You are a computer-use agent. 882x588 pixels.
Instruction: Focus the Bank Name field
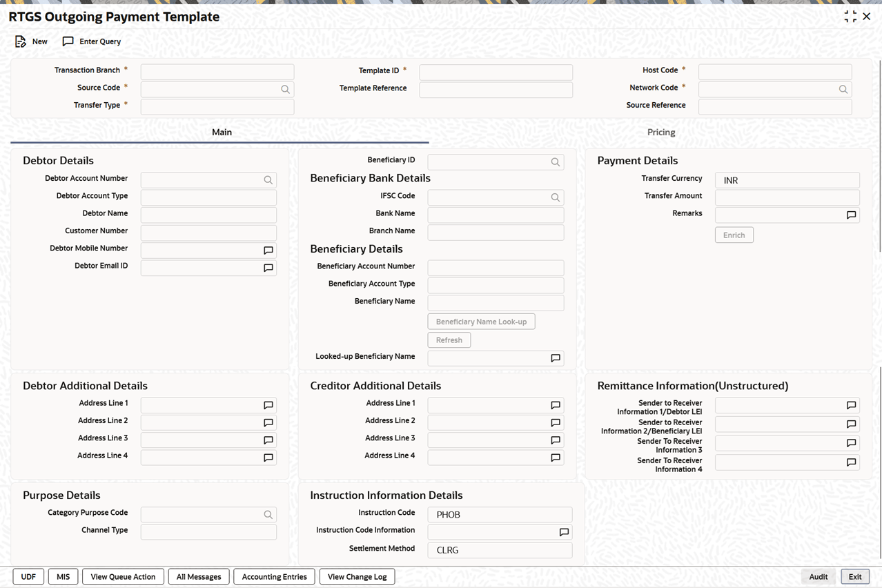[496, 215]
